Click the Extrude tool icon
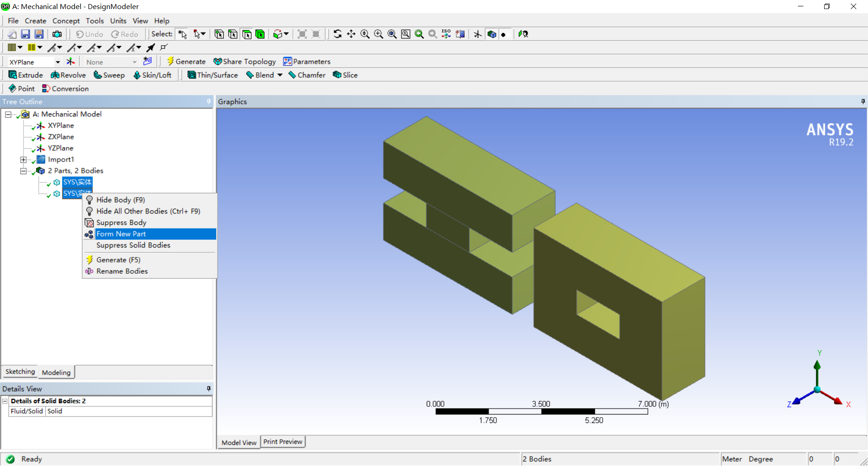The width and height of the screenshot is (868, 466). (x=13, y=75)
